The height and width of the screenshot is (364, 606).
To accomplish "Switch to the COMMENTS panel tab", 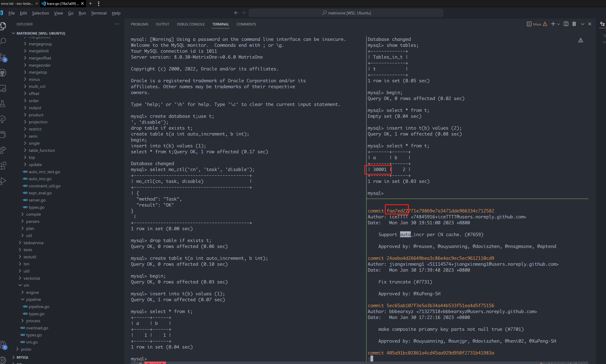I will [x=246, y=24].
